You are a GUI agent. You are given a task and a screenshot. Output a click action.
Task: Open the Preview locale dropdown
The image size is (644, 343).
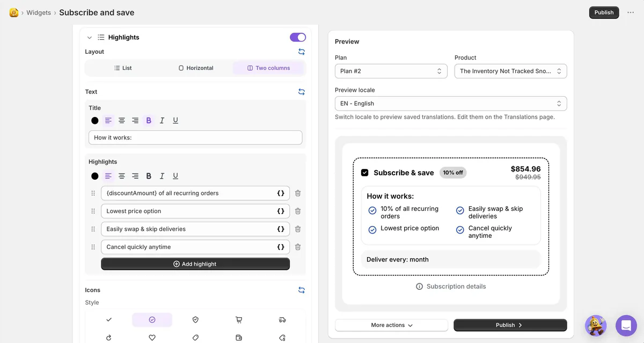(451, 104)
